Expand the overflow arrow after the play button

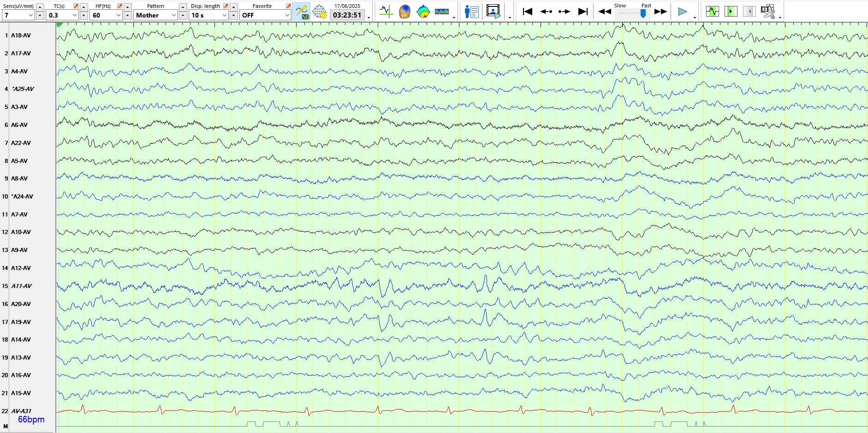coord(695,18)
